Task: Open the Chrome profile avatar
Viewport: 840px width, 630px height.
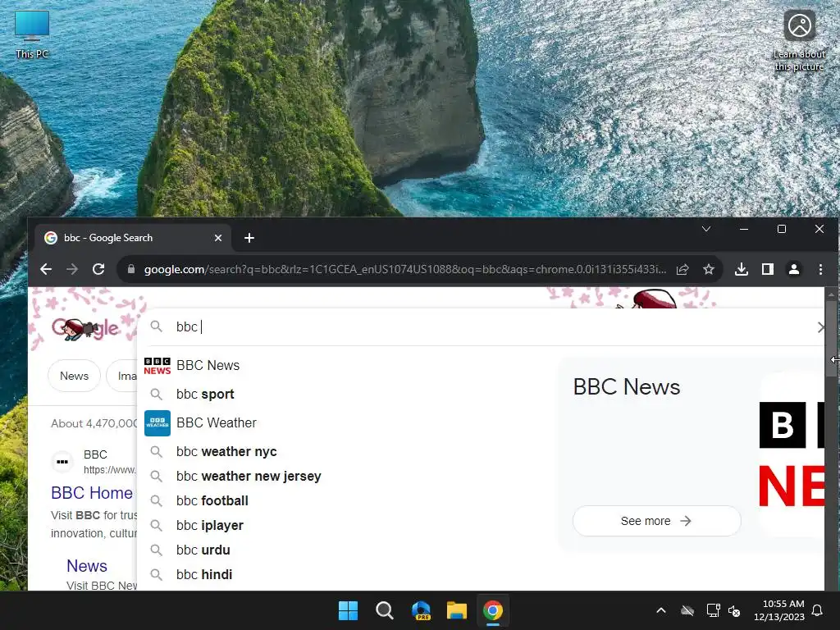Action: [794, 269]
